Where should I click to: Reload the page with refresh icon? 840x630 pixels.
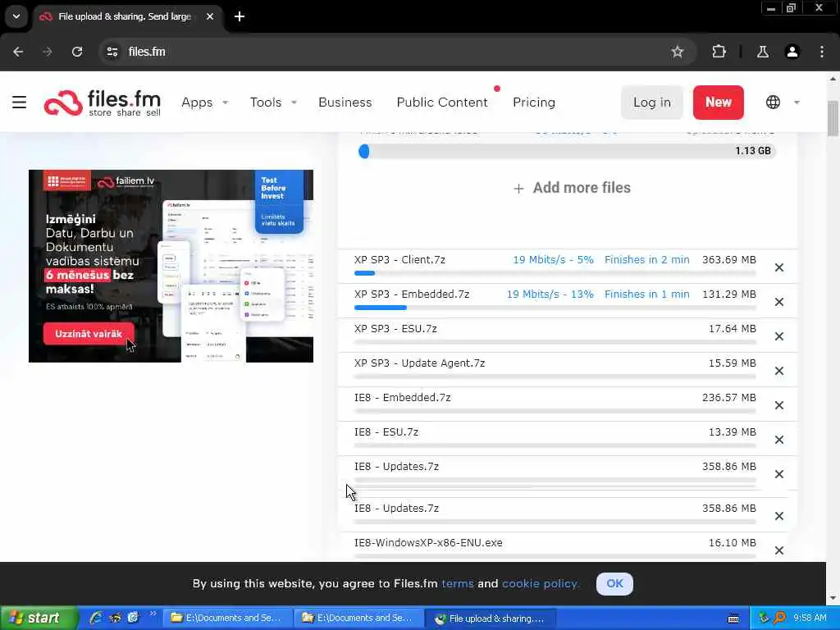[77, 52]
